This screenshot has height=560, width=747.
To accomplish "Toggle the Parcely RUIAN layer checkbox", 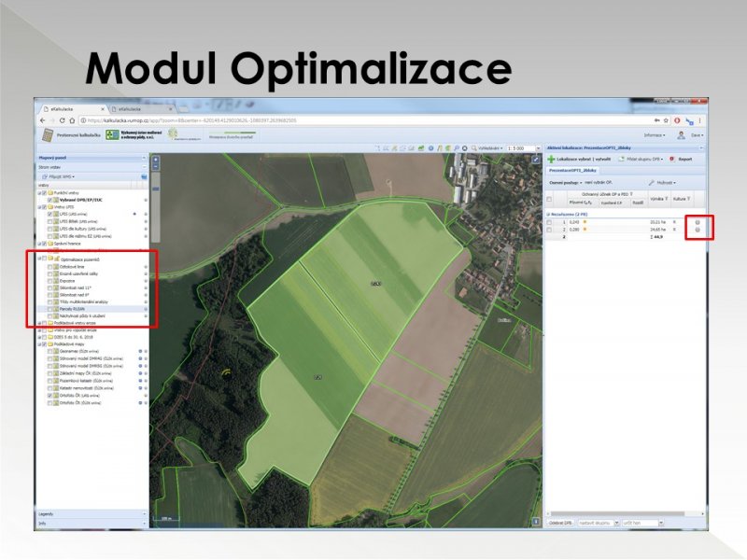I will point(50,309).
